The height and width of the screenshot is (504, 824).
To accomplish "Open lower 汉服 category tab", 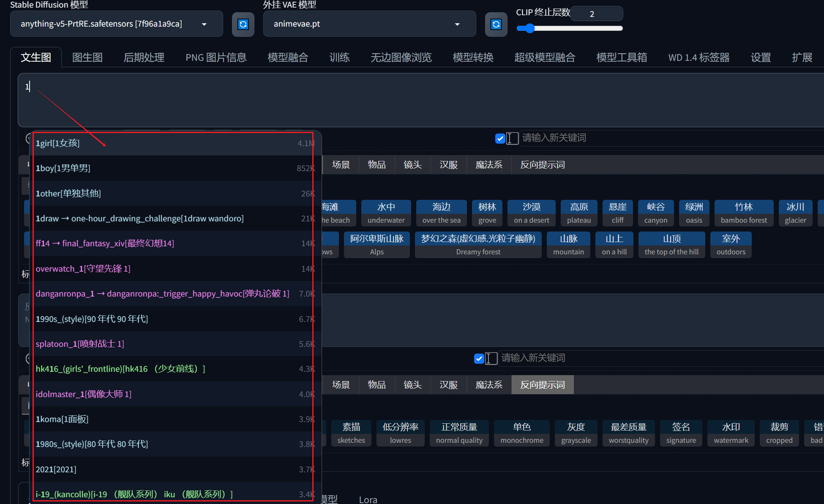I will (x=449, y=385).
